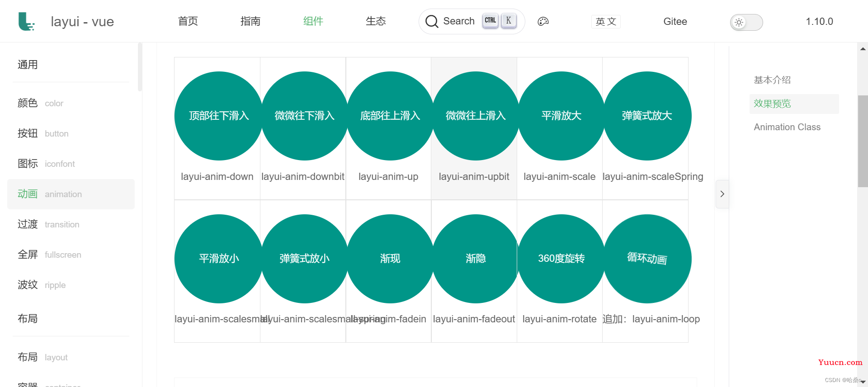Viewport: 868px width, 387px height.
Task: Click the 弹簧式放大 animation circle
Action: tap(647, 116)
